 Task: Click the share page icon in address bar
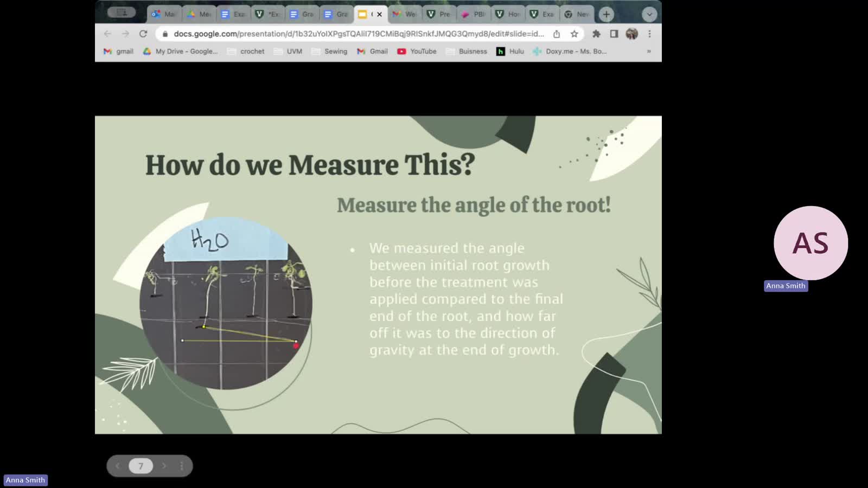click(557, 34)
